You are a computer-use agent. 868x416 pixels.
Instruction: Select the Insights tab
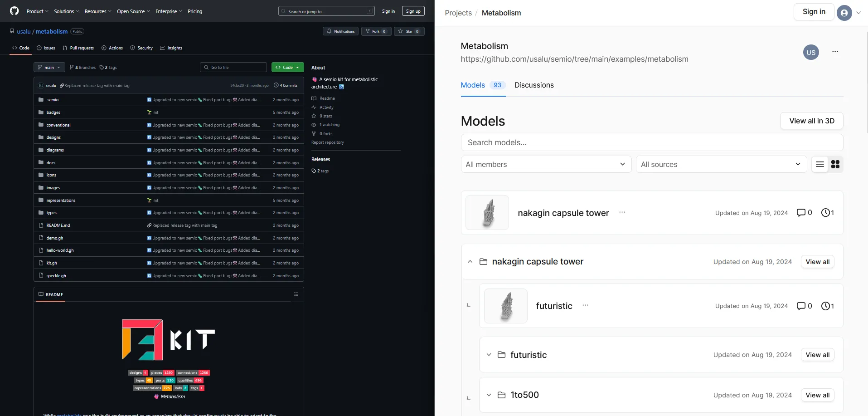pyautogui.click(x=171, y=48)
